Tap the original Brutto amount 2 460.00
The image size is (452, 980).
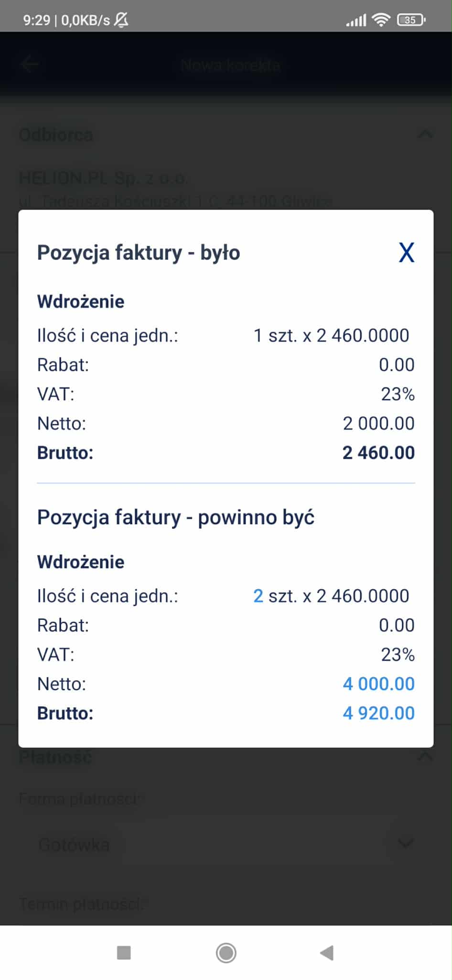(x=378, y=453)
